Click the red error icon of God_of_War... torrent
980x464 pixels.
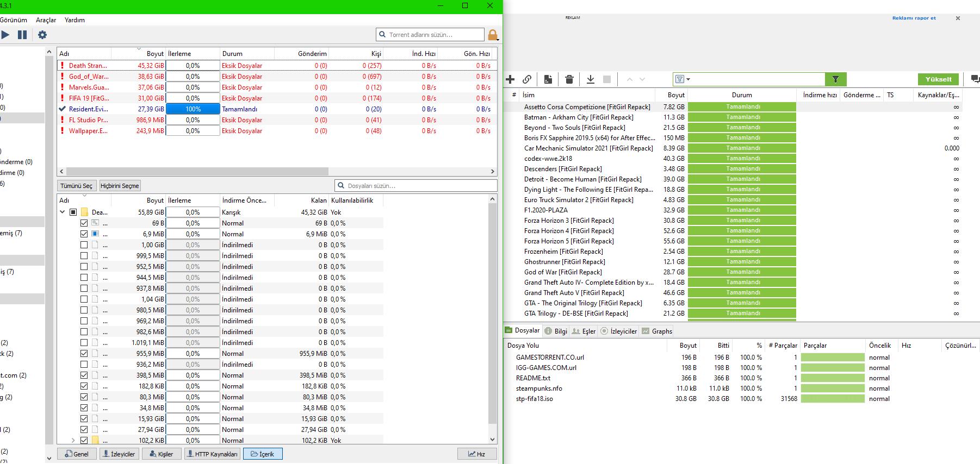point(63,77)
